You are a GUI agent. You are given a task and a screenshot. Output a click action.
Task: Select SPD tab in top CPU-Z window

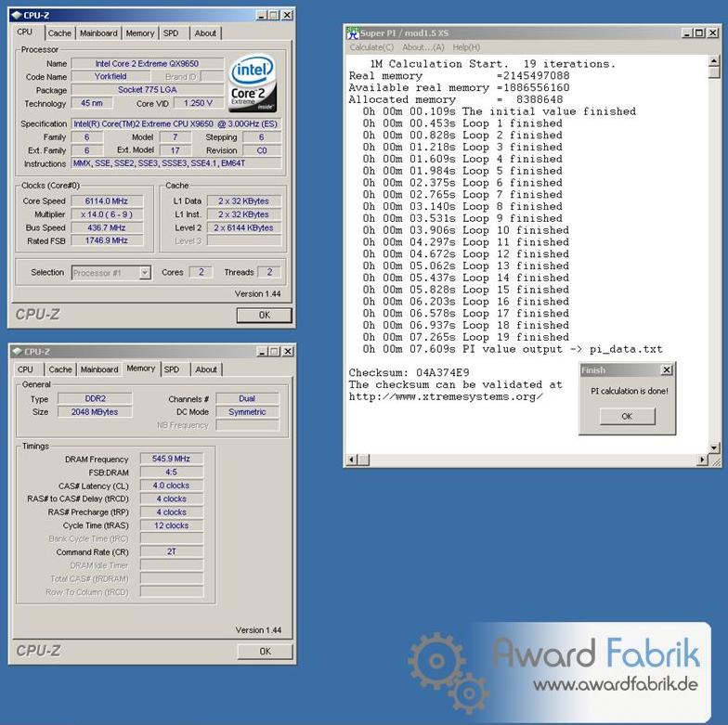coord(171,33)
